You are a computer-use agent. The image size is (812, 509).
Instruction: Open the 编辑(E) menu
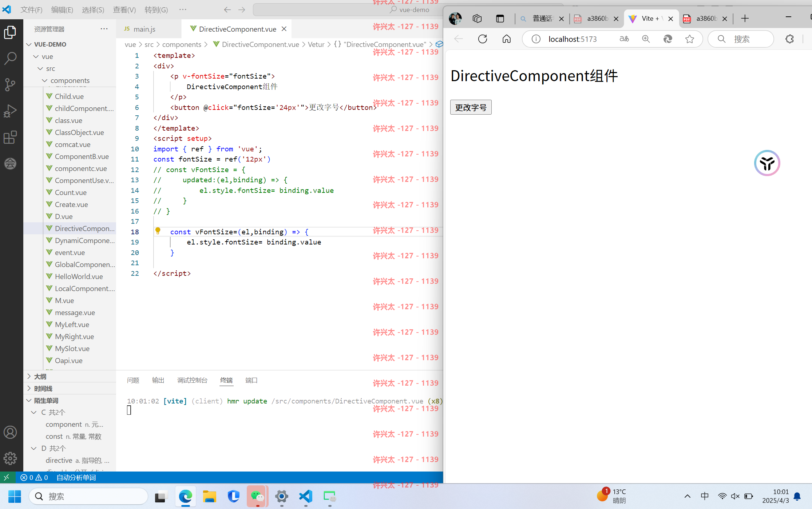(62, 10)
